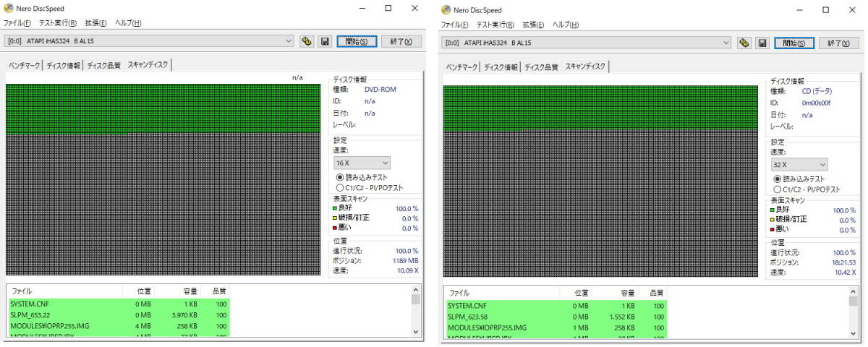
Task: Switch to ベンチマーク tab in the left window
Action: [24, 65]
